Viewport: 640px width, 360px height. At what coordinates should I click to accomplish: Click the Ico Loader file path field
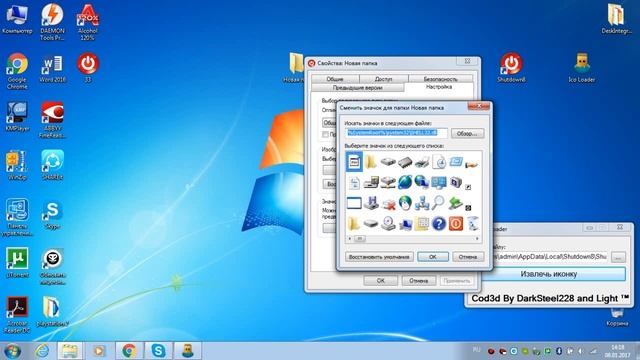(551, 257)
